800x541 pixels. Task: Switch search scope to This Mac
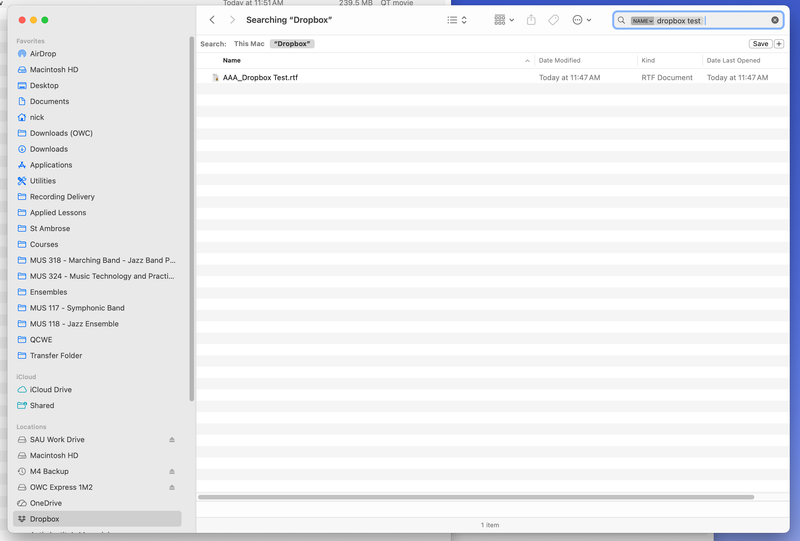249,44
